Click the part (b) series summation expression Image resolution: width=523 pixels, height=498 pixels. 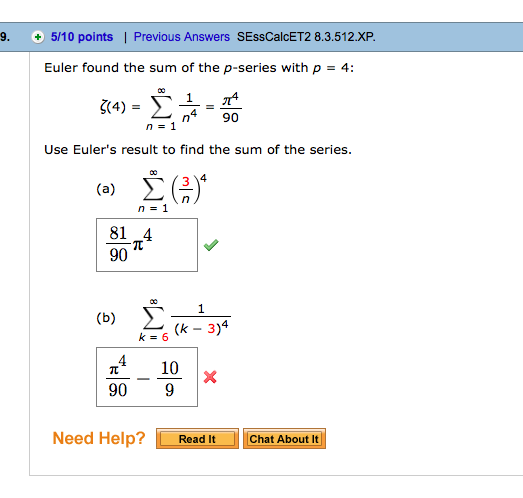[x=184, y=320]
